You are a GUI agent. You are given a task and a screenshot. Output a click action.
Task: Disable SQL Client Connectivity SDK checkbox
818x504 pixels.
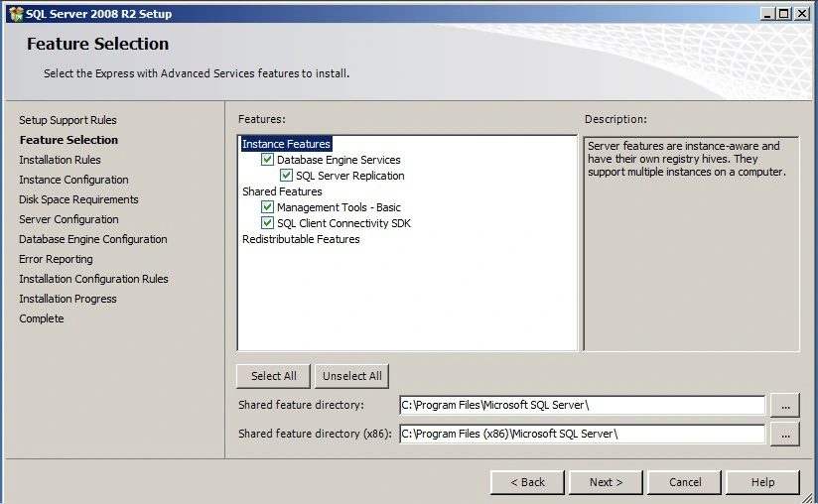click(x=267, y=223)
